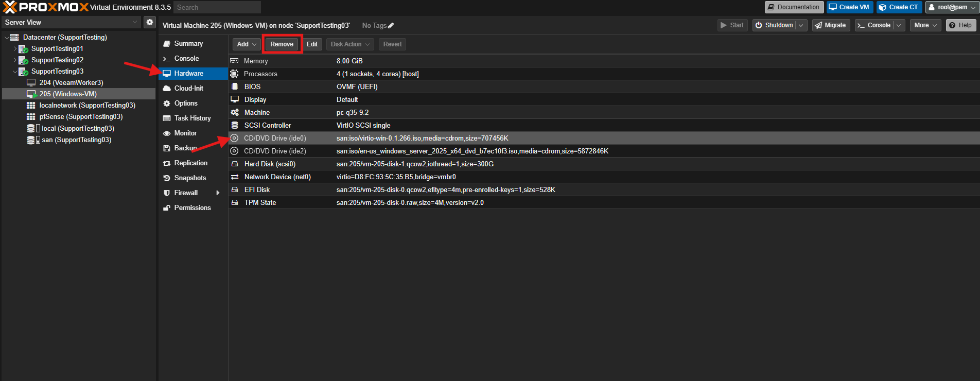This screenshot has height=381, width=980.
Task: Click the SupportTesting02 node icon
Action: pos(23,60)
